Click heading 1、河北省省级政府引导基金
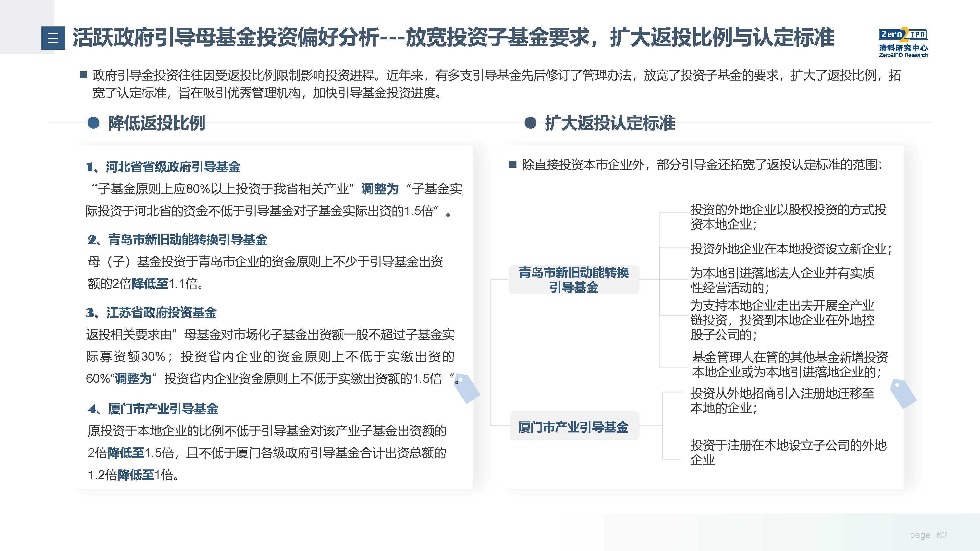Screen dimensions: 980x551 pos(163,167)
